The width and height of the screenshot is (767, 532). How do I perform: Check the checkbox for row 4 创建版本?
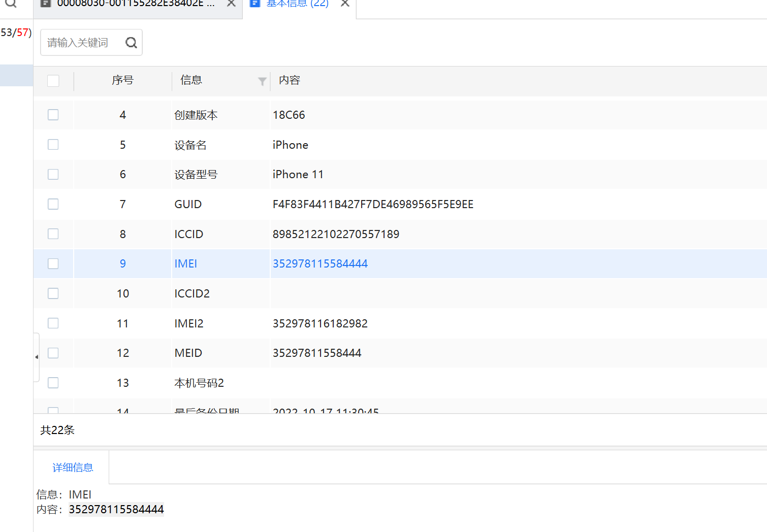(53, 115)
